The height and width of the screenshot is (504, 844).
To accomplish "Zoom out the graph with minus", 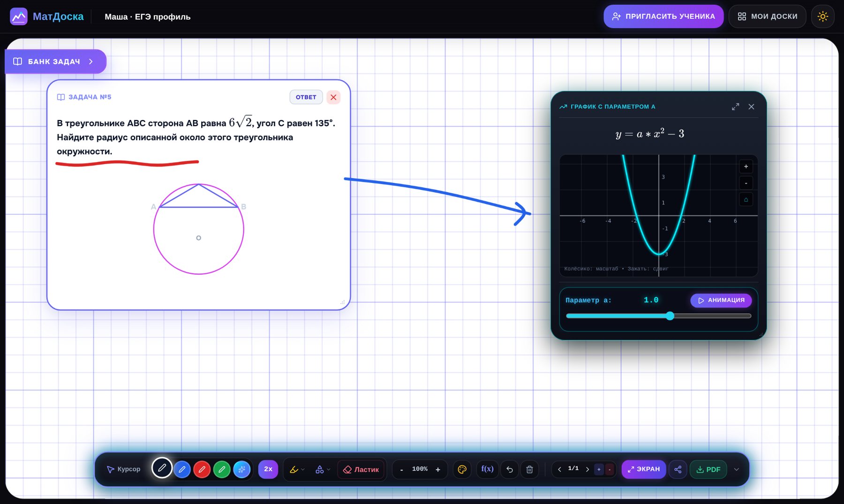I will 746,183.
